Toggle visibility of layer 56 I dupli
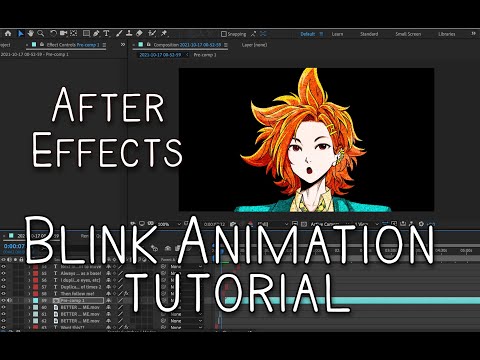 (4, 280)
